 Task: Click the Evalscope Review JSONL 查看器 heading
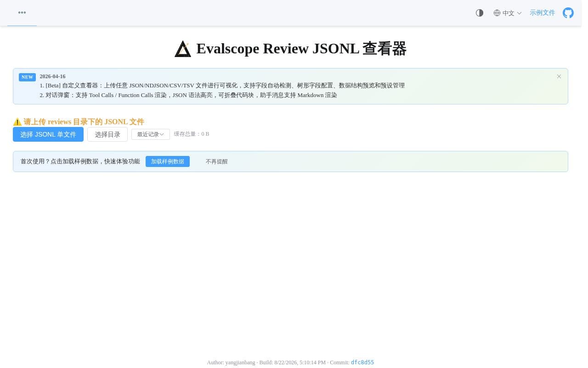[301, 49]
